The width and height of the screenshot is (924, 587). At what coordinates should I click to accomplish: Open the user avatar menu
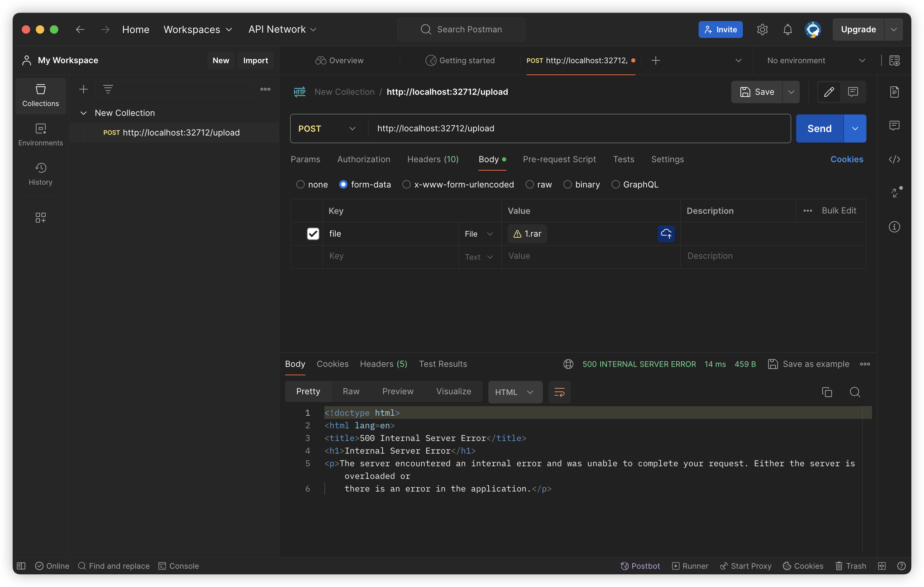point(813,29)
